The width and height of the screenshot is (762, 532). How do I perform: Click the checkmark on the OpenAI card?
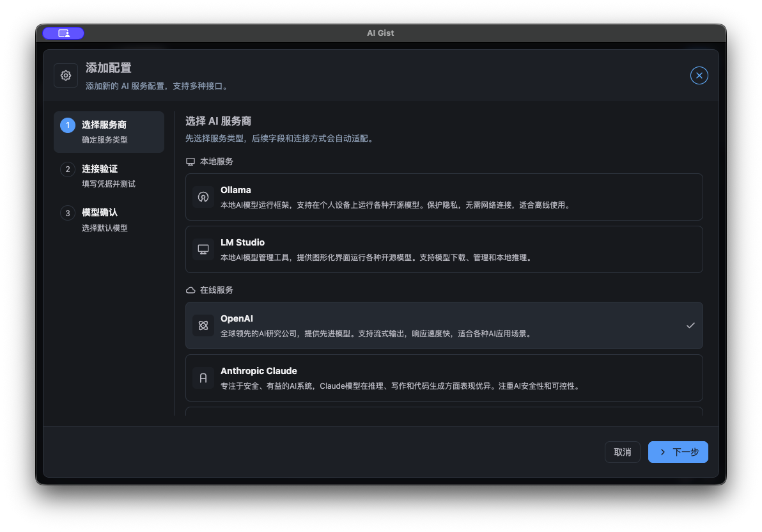click(690, 325)
